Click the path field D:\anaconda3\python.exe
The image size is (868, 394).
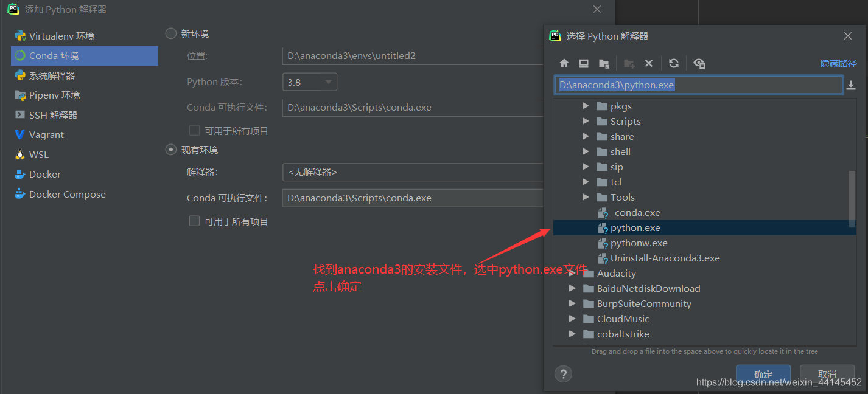click(698, 85)
